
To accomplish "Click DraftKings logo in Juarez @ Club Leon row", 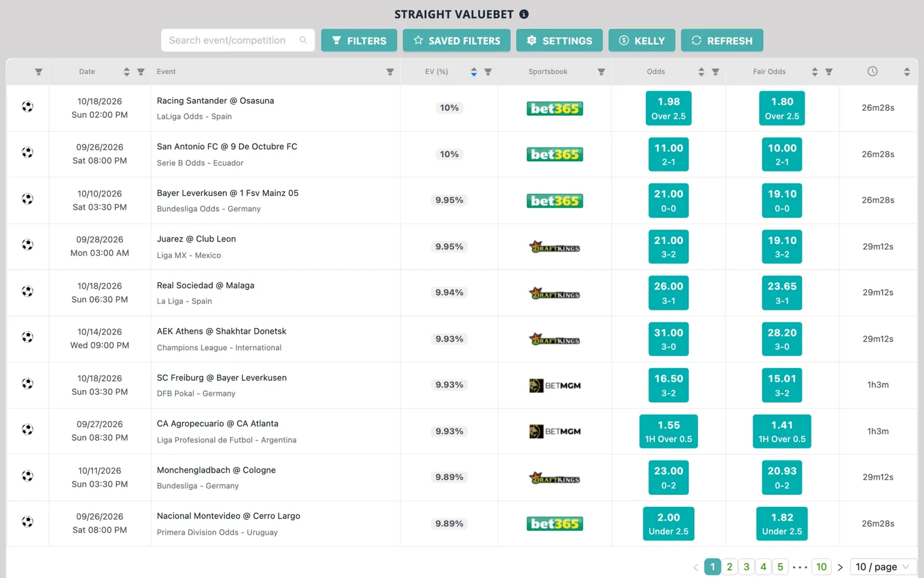I will point(554,247).
